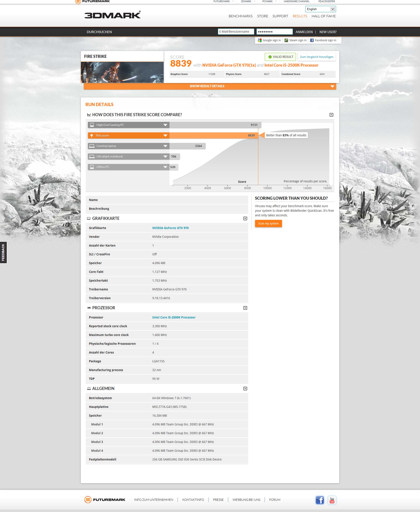Click the Grafikkarte section icon
Screen dimensions: 420x512
(89, 218)
